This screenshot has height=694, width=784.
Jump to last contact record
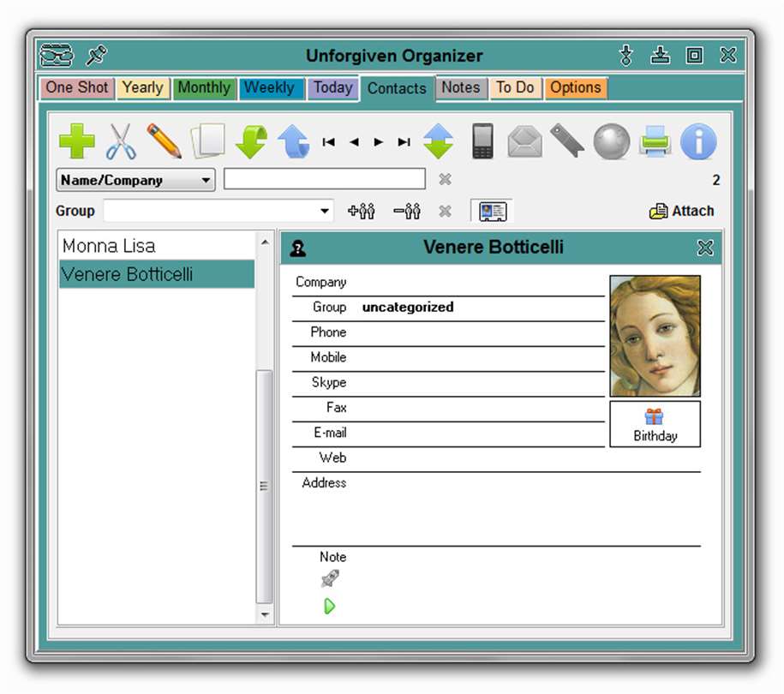[x=404, y=142]
